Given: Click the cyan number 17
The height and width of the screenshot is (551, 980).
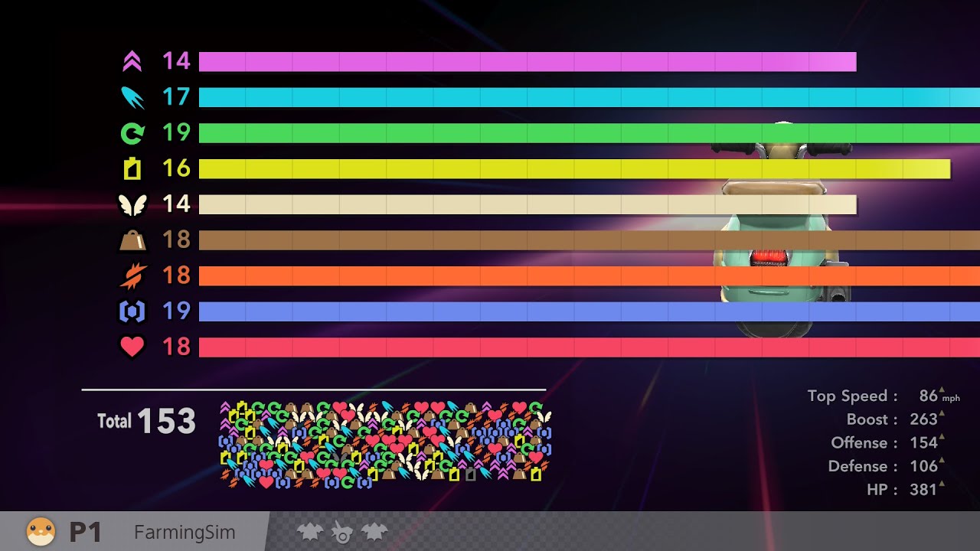Looking at the screenshot, I should [x=176, y=97].
